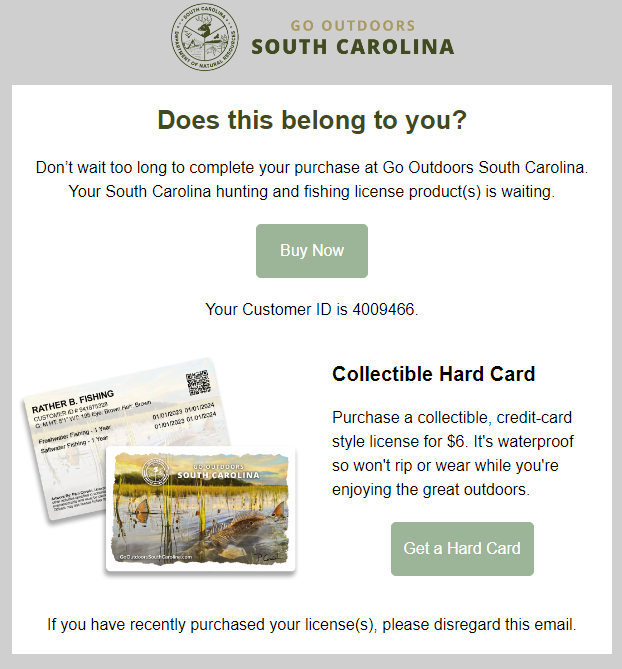Click the waterproof license description paragraph

(453, 453)
